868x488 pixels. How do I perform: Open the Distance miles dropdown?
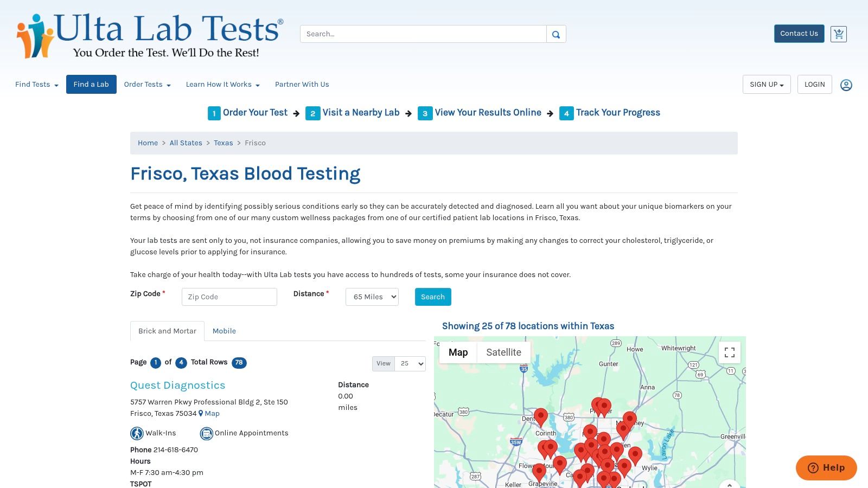[x=372, y=297]
